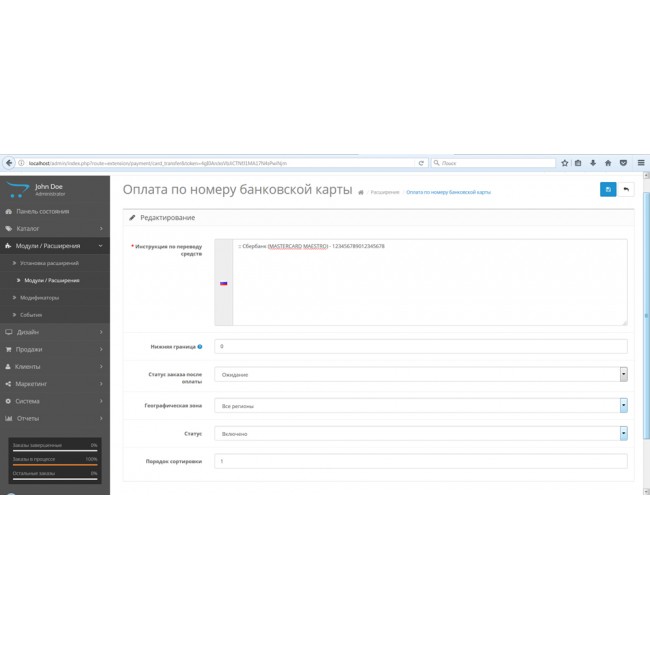
Task: Open Модификаторы in the sidebar submenu
Action: [41, 297]
